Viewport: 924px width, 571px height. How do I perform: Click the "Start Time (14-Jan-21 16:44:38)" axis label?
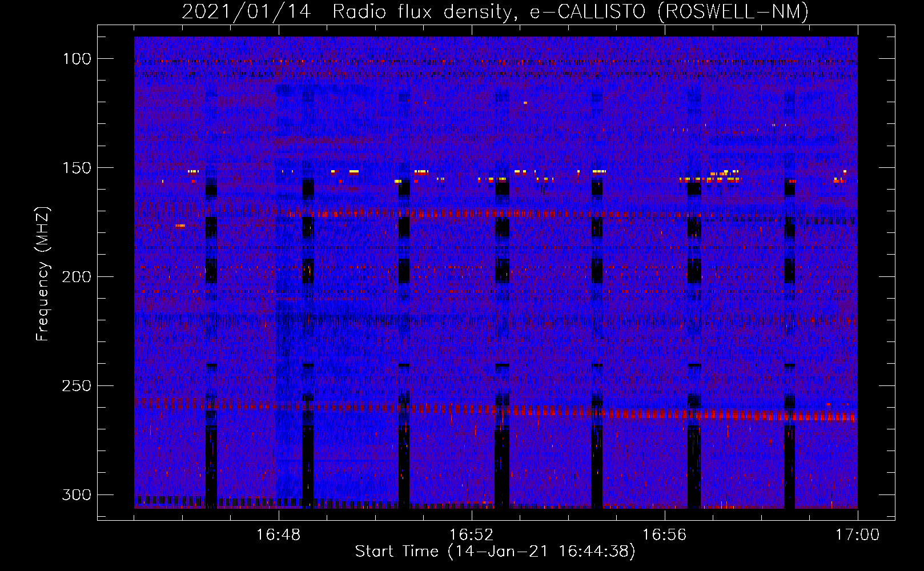coord(495,552)
